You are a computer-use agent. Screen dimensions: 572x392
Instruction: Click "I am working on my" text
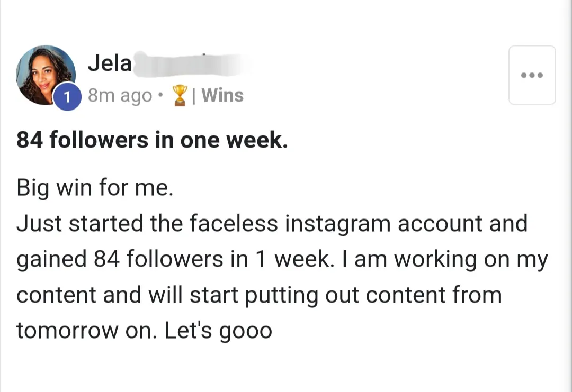451,259
